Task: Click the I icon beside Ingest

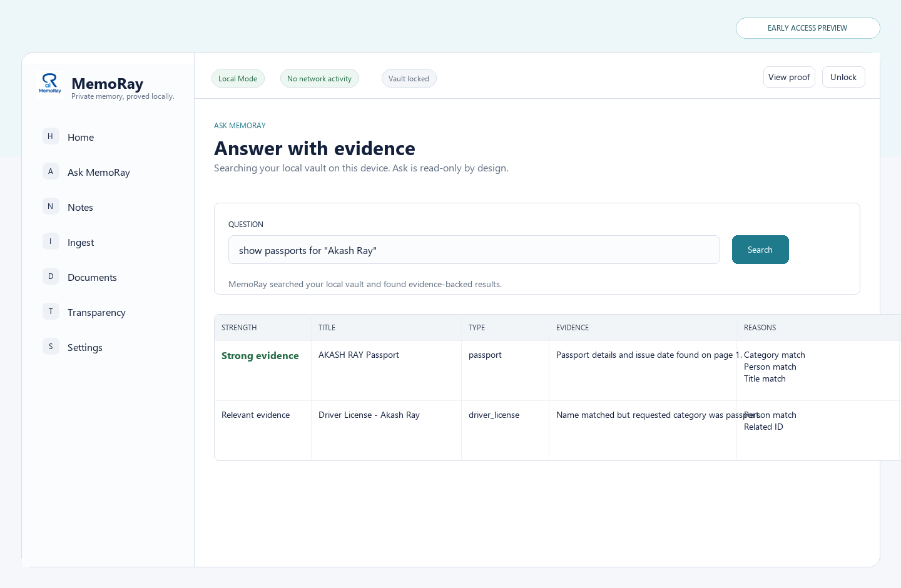Action: [51, 241]
